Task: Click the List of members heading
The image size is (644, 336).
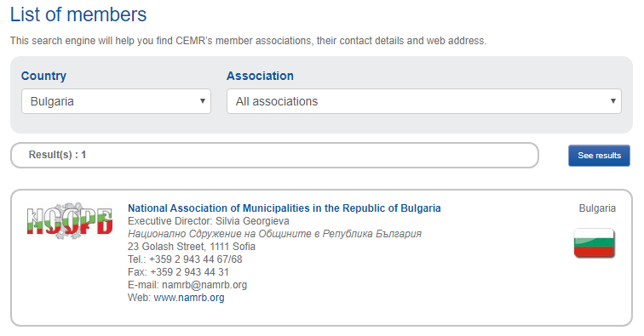Action: point(78,14)
